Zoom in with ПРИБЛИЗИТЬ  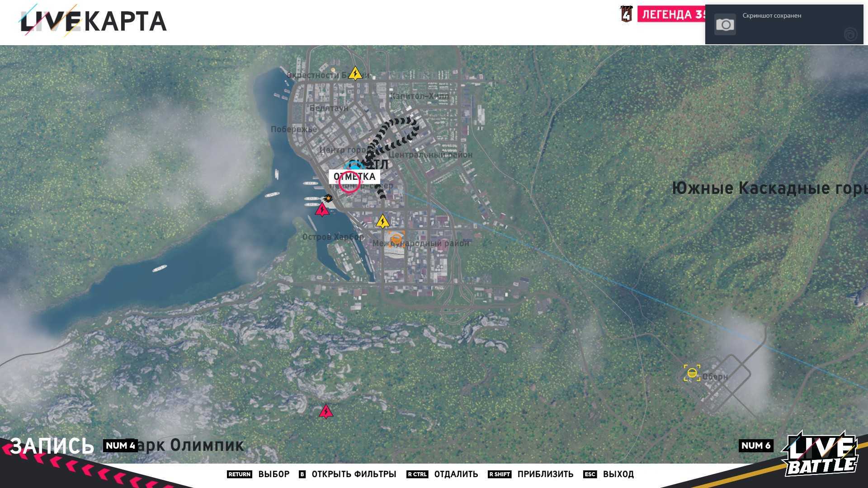(x=545, y=474)
